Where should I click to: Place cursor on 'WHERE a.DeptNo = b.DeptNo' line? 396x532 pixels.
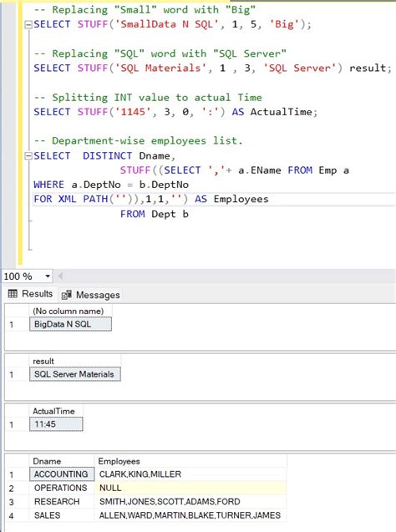point(111,185)
